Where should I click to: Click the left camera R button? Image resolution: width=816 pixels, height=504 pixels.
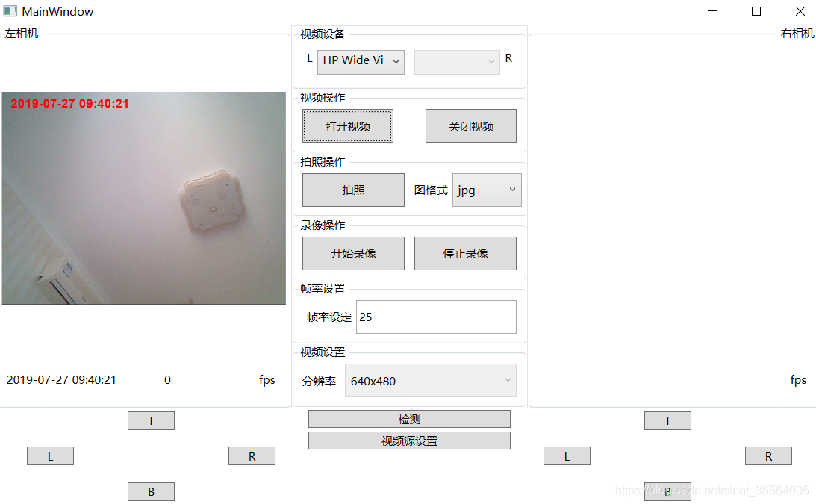click(x=252, y=456)
